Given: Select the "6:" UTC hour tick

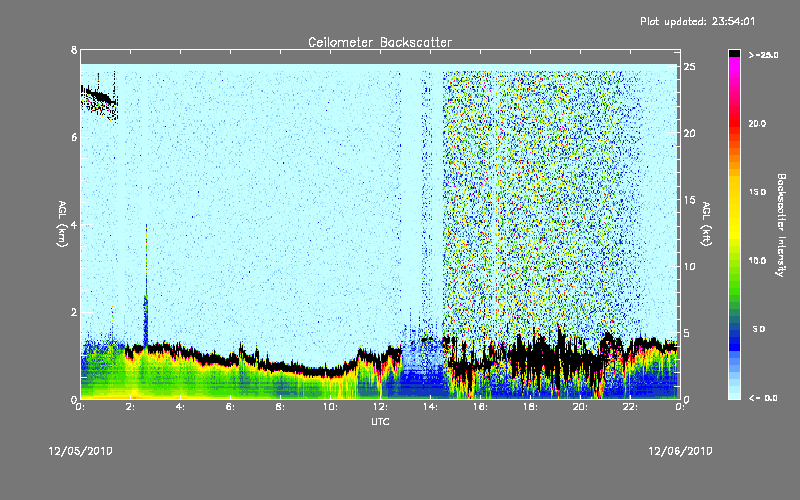Looking at the screenshot, I should (231, 407).
